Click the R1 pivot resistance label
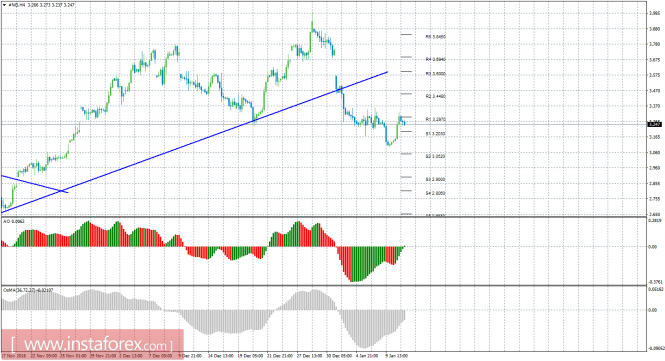The width and height of the screenshot is (665, 361). tap(436, 120)
